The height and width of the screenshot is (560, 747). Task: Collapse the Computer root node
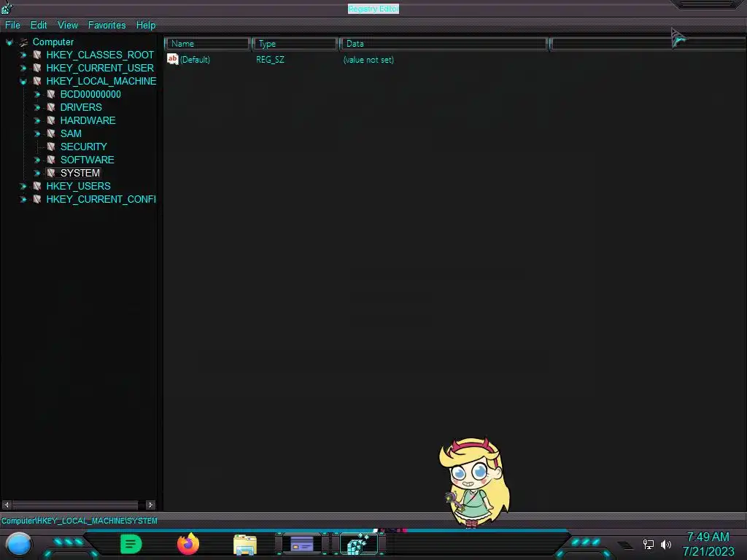click(9, 42)
